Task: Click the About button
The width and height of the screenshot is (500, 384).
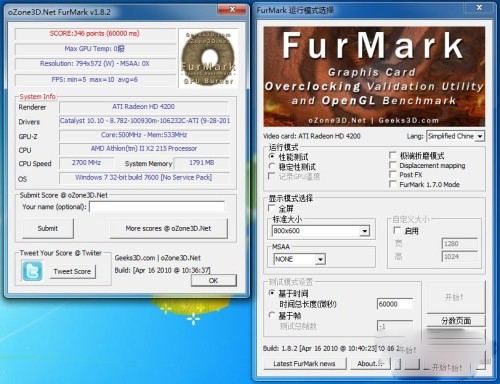Action: pyautogui.click(x=370, y=364)
